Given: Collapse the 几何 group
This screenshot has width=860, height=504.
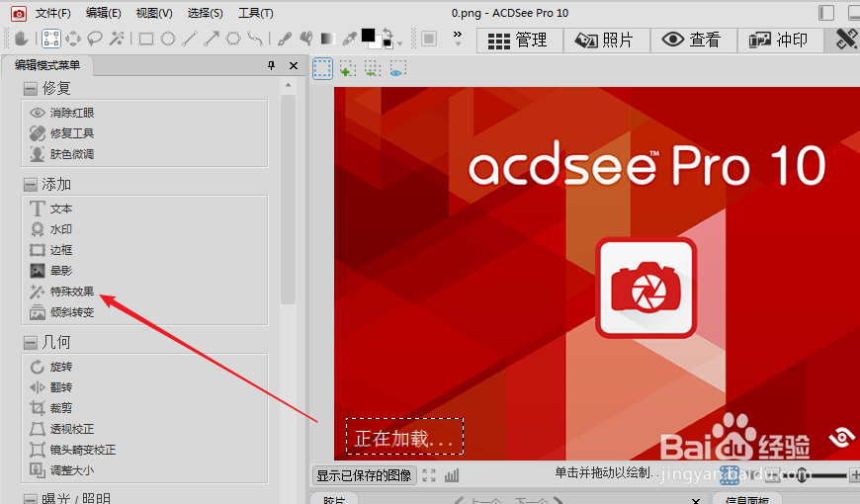Looking at the screenshot, I should coord(31,343).
